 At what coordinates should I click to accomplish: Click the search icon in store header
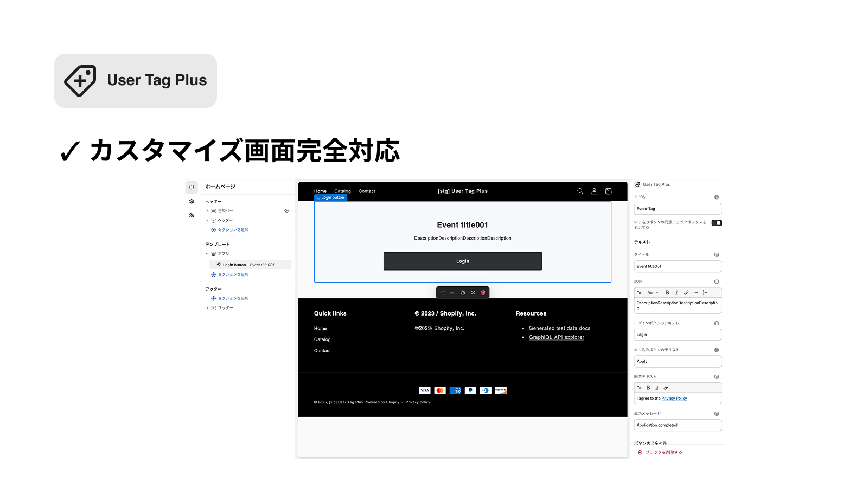580,191
